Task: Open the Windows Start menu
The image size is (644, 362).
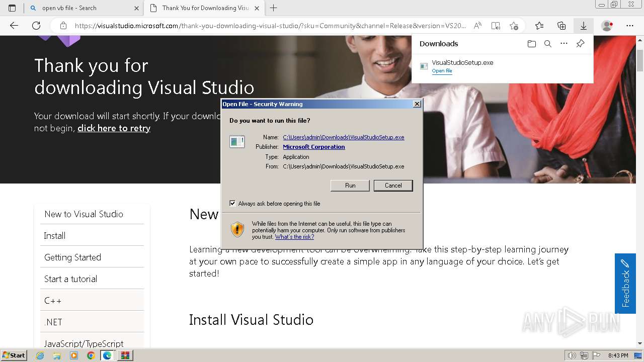Action: click(14, 355)
